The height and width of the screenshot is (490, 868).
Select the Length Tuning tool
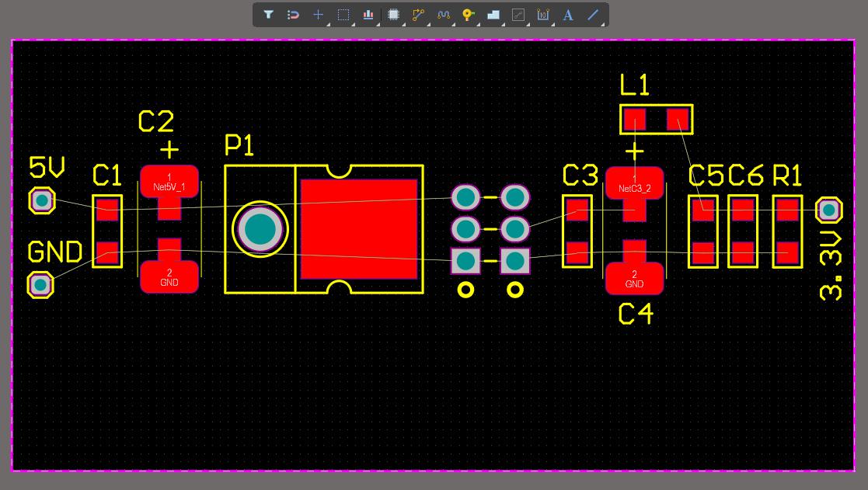click(444, 15)
